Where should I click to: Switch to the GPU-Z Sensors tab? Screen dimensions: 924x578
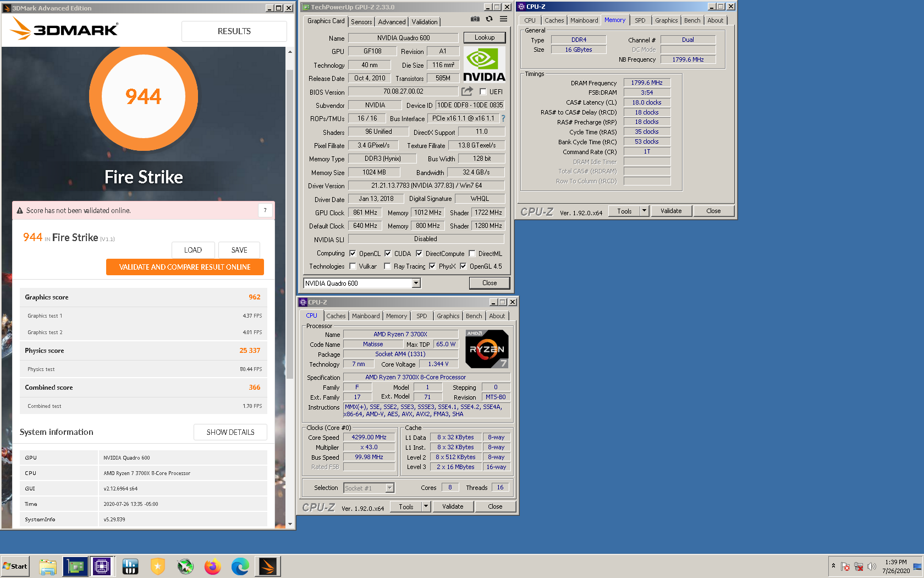click(361, 22)
